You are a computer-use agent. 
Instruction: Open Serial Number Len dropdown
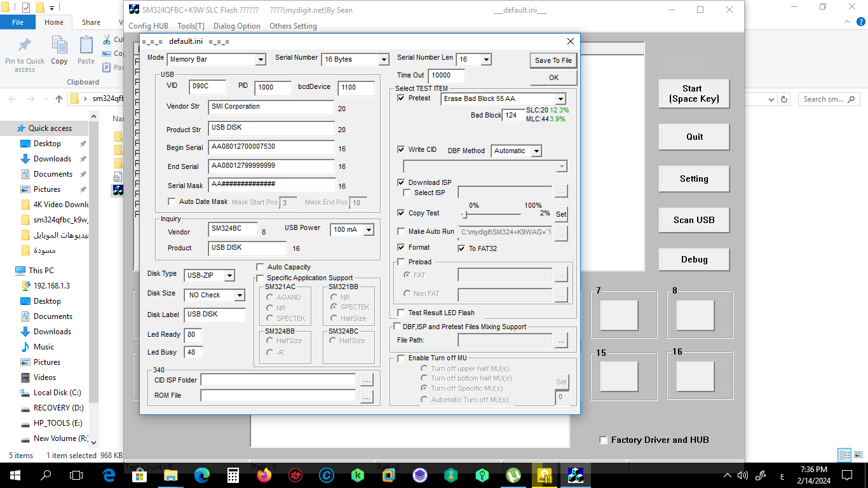pos(486,59)
